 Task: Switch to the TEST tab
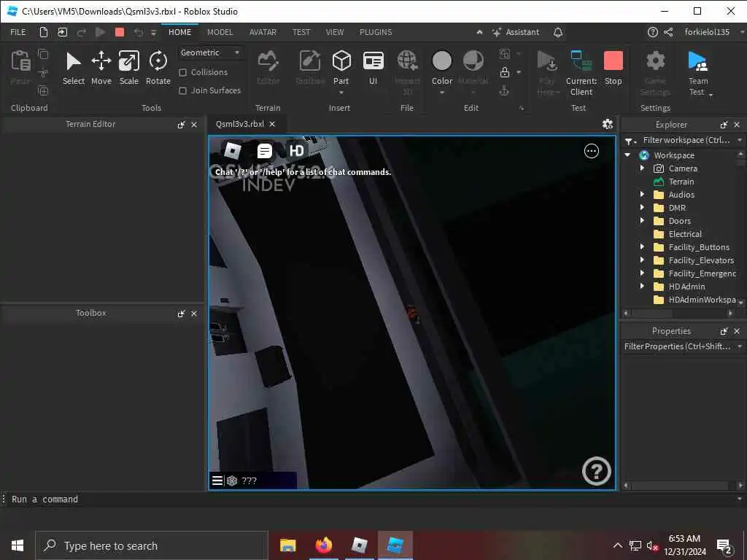[301, 32]
